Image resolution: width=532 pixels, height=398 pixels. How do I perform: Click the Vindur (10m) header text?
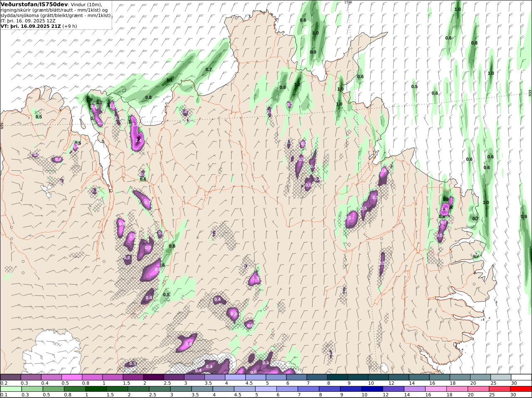[86, 4]
